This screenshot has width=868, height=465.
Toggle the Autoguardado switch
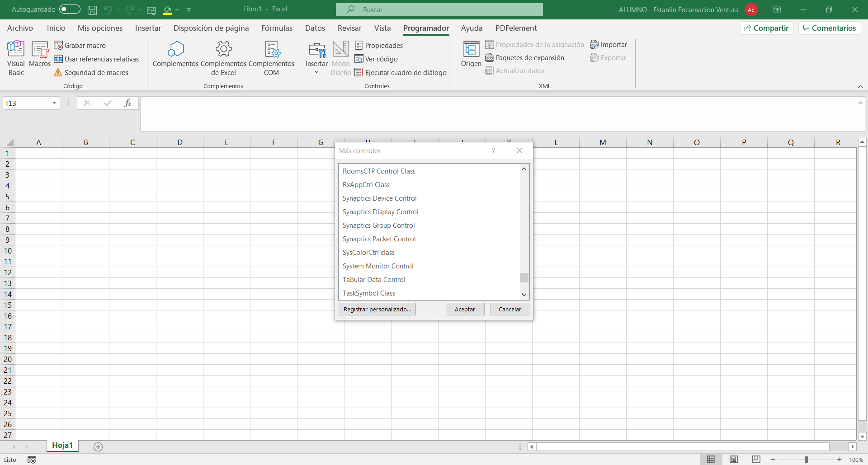[70, 9]
